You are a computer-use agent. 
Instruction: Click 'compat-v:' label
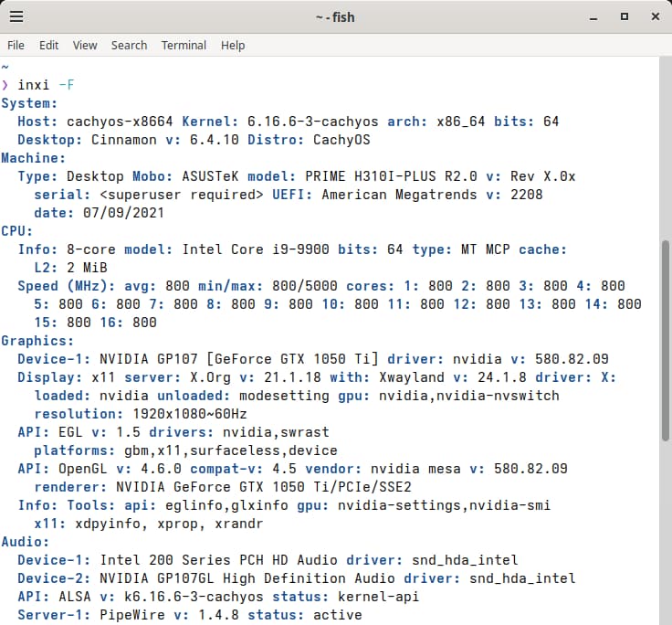(226, 469)
